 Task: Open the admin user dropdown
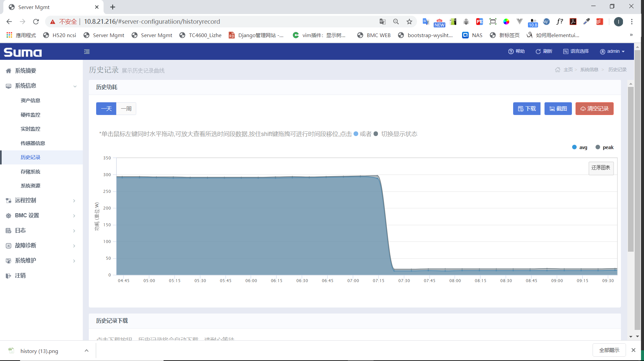(612, 51)
